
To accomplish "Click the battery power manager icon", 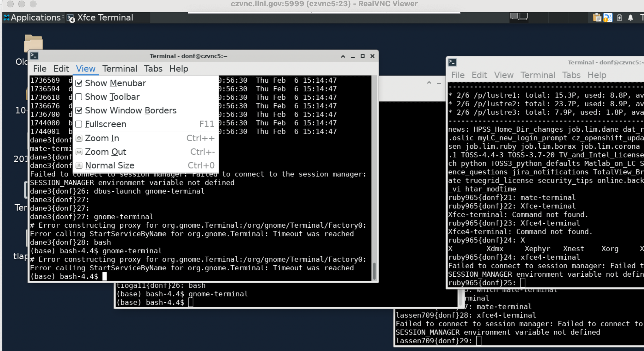I will tap(619, 18).
